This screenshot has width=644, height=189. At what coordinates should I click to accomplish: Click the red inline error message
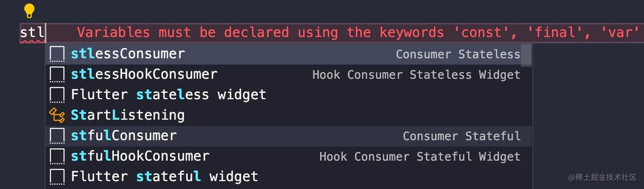point(357,32)
